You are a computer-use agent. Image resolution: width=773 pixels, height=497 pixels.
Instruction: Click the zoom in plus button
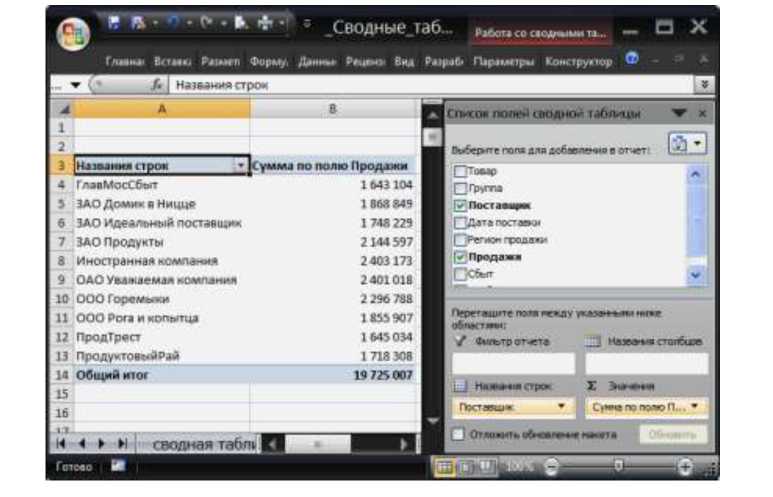coord(684,467)
